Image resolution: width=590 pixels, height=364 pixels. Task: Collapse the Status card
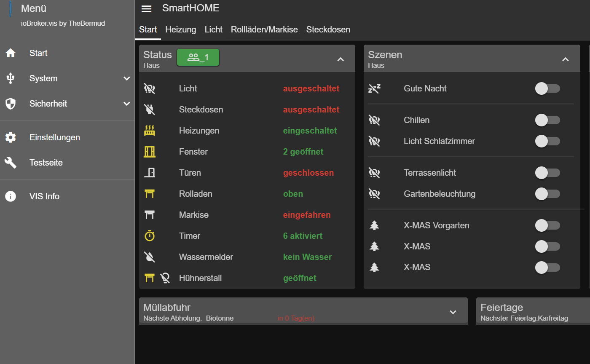[341, 59]
